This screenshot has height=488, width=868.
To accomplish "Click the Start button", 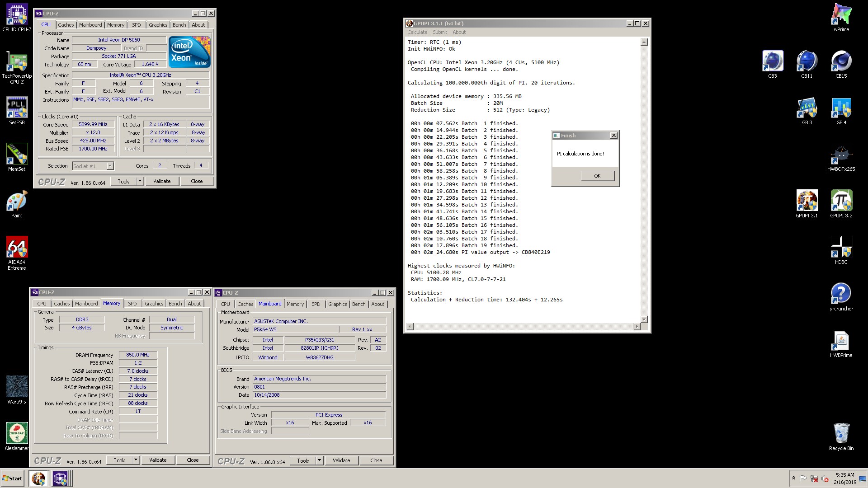I will 13,478.
